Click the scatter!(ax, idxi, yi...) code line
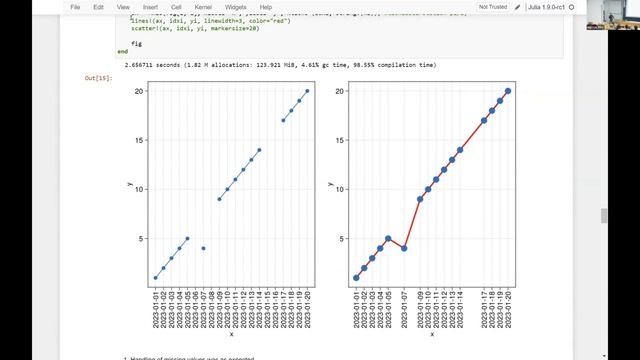This screenshot has width=640, height=360. (195, 29)
